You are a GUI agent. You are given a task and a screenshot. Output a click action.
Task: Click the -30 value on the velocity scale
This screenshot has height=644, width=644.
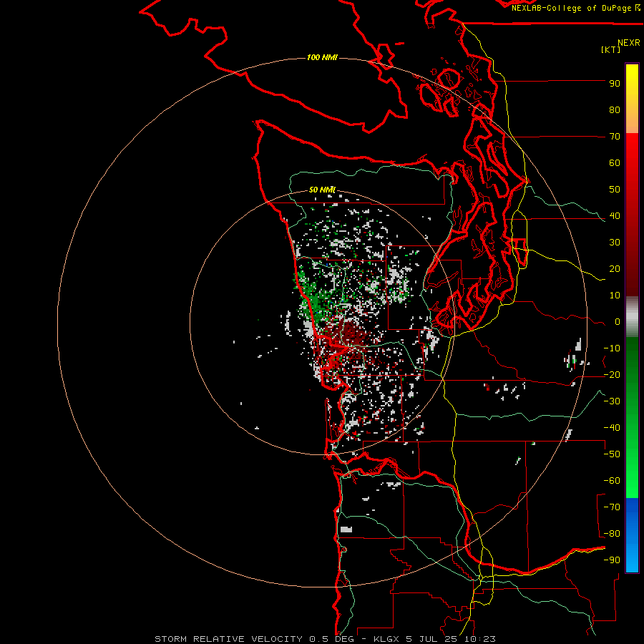[612, 401]
